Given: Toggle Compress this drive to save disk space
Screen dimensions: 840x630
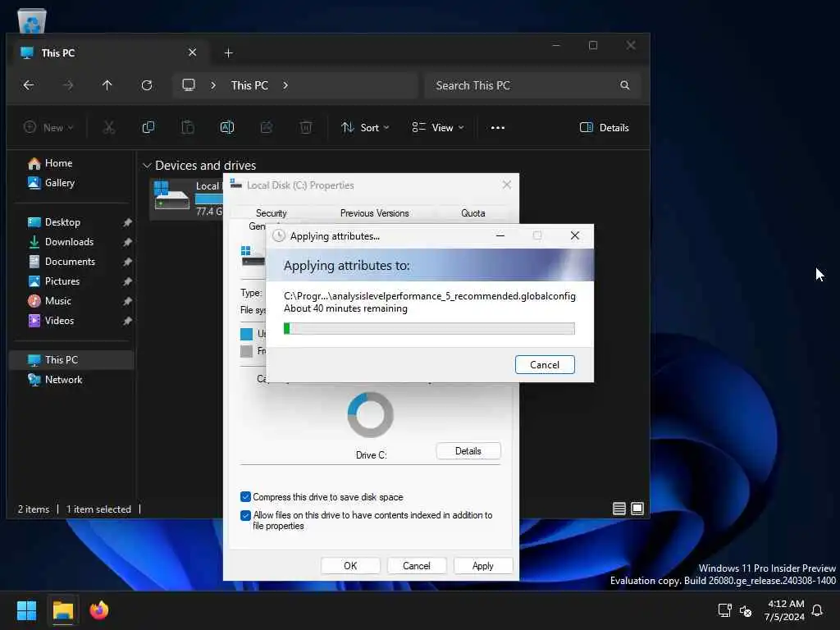Looking at the screenshot, I should [245, 496].
